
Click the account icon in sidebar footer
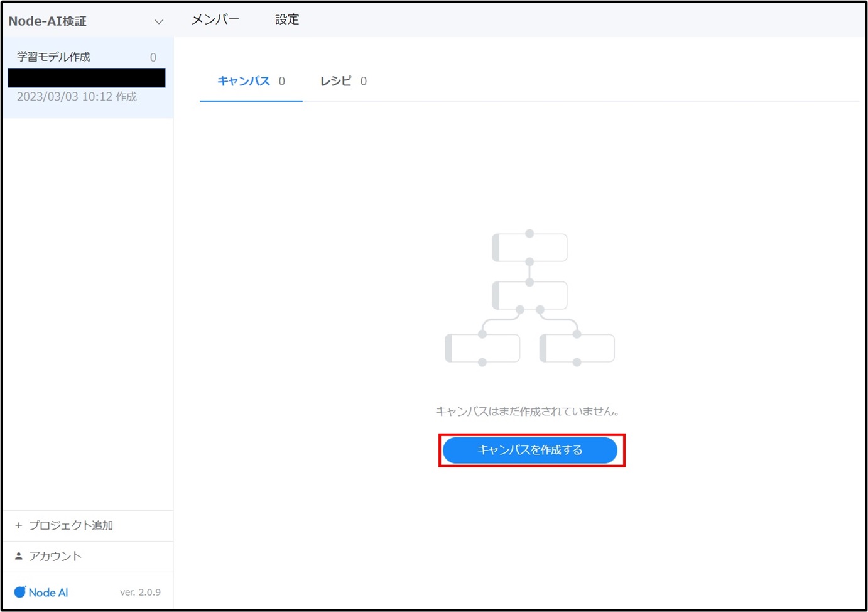[18, 555]
